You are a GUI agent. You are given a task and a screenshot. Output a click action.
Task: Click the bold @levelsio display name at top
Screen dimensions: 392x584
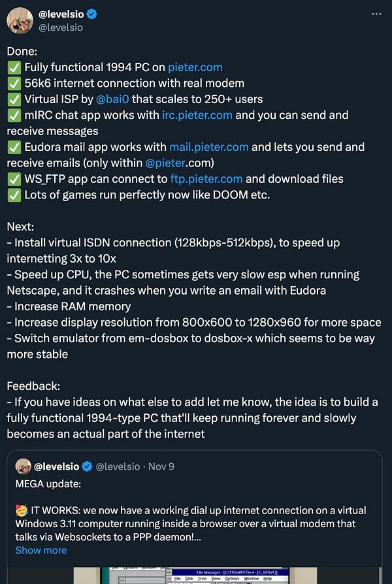[x=61, y=14]
